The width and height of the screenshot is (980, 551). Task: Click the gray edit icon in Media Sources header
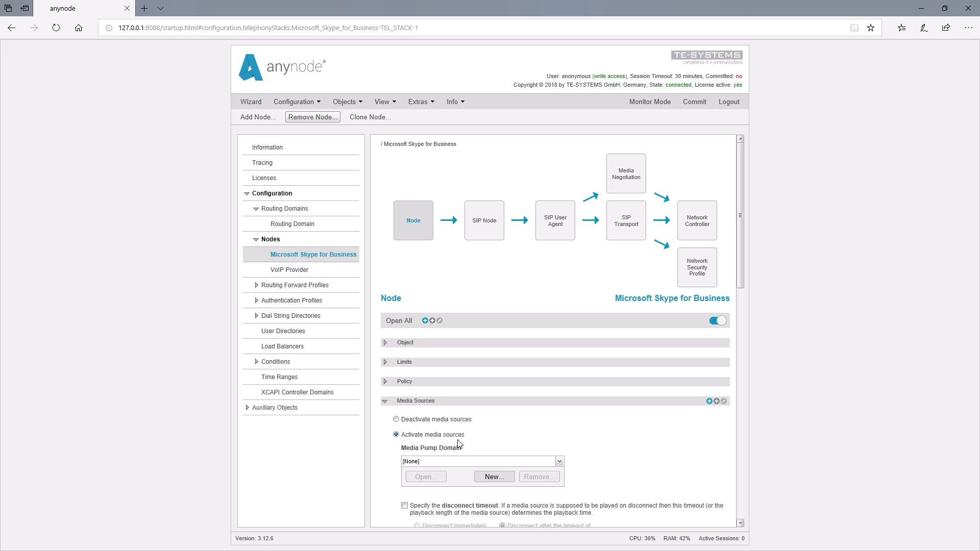(724, 401)
